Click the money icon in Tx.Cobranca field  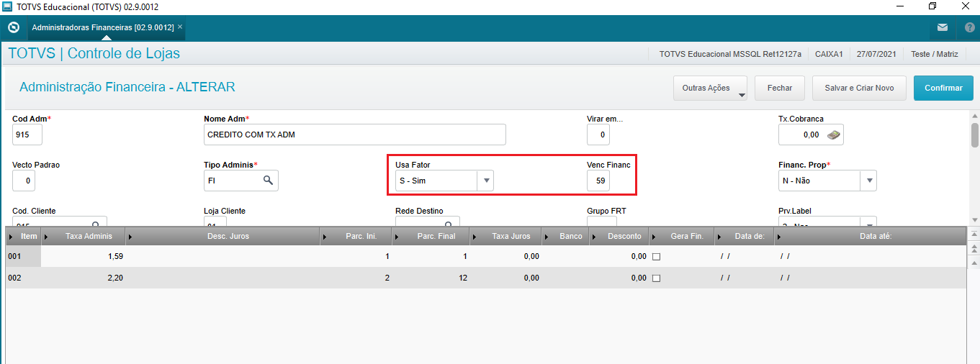point(834,135)
